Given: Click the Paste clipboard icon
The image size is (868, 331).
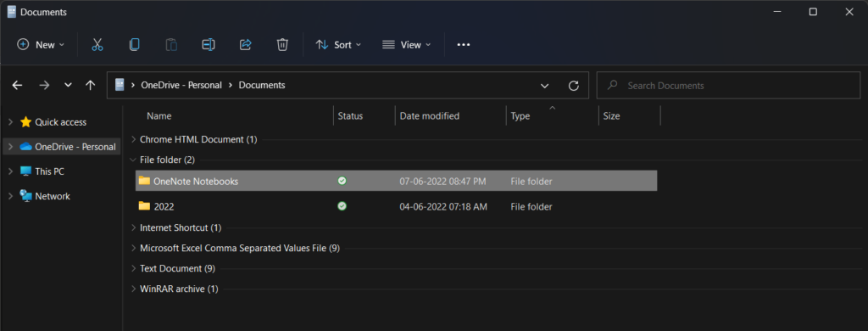Looking at the screenshot, I should (x=171, y=45).
